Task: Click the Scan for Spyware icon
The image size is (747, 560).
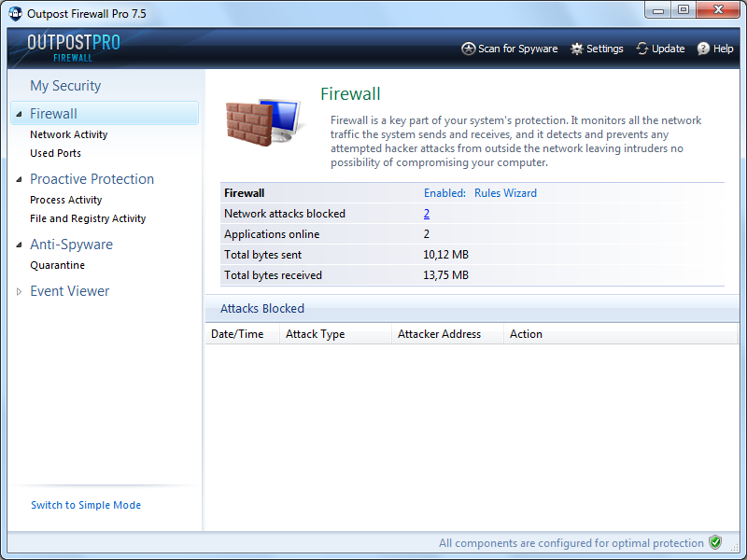Action: point(469,49)
